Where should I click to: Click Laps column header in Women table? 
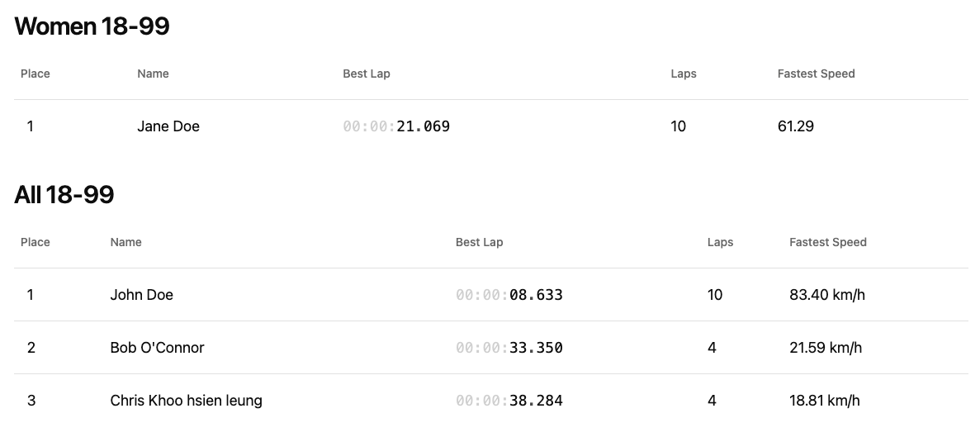coord(684,74)
